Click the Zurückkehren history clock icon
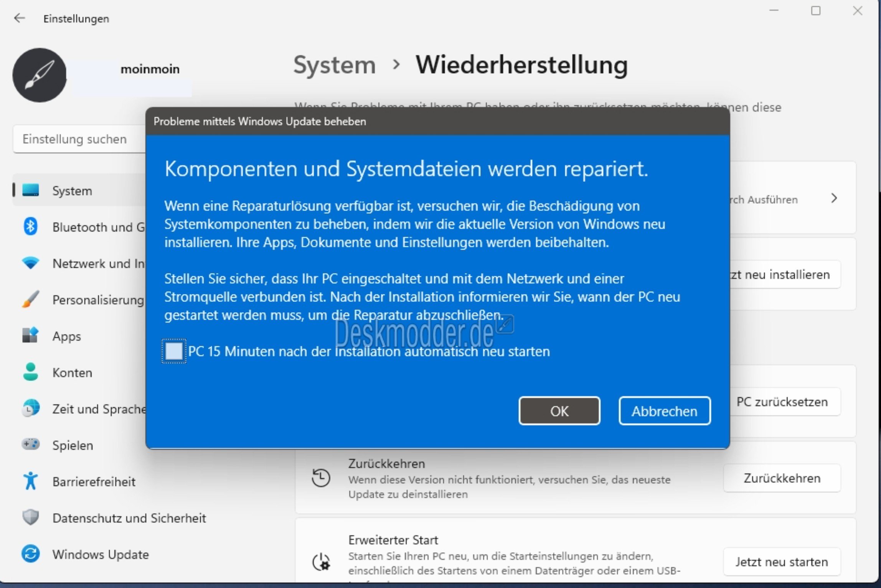This screenshot has height=588, width=881. coord(321,478)
